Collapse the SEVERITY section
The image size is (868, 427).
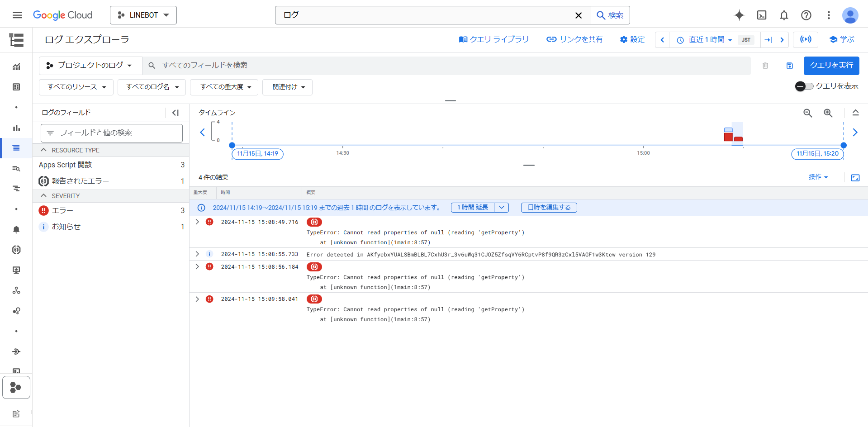pos(44,195)
